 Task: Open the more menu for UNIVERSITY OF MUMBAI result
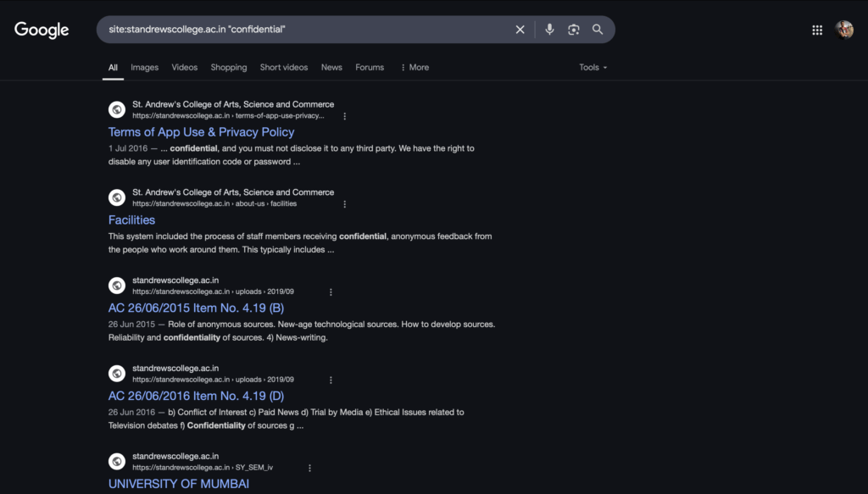coord(309,468)
